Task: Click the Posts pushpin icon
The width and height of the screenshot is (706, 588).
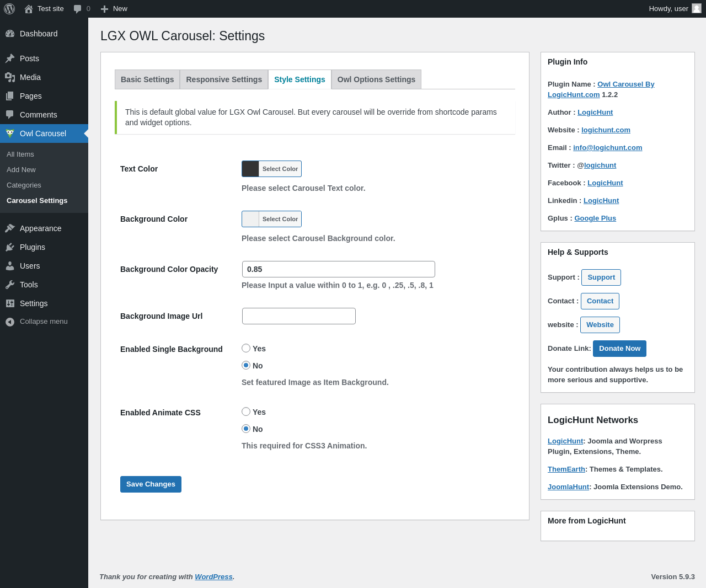Action: pyautogui.click(x=10, y=58)
